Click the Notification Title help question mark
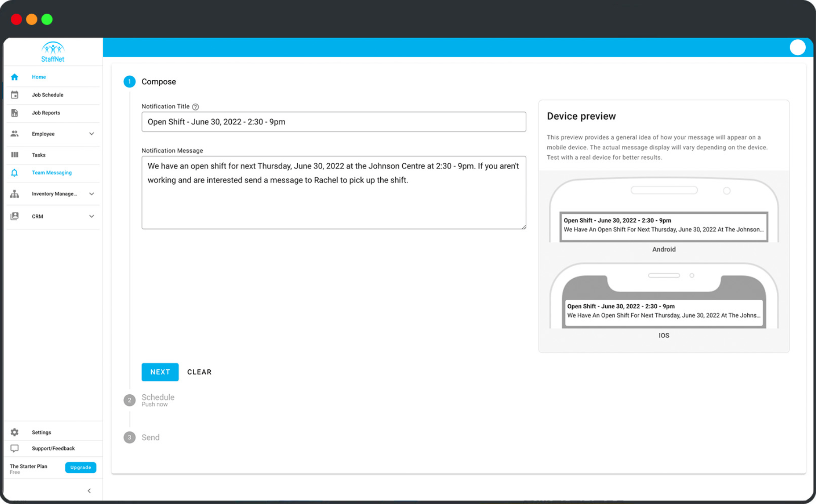Viewport: 816px width, 504px height. coord(195,107)
